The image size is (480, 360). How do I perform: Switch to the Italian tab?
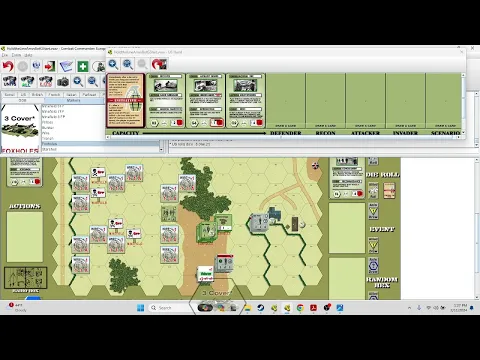coord(71,95)
